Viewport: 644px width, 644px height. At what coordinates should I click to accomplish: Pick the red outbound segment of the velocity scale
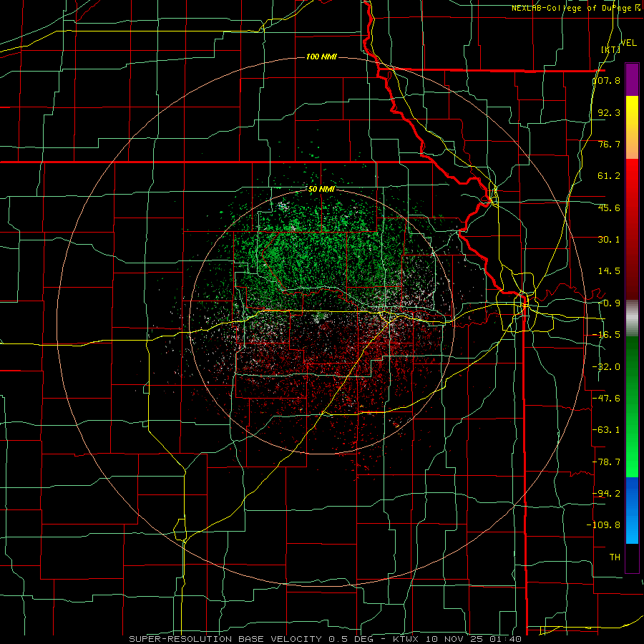pos(632,229)
